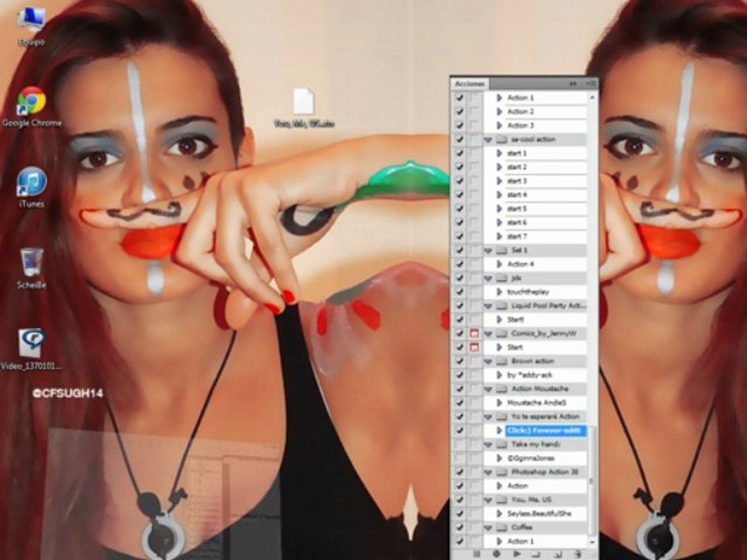Uncheck the Action 2 include checkbox

pos(460,111)
